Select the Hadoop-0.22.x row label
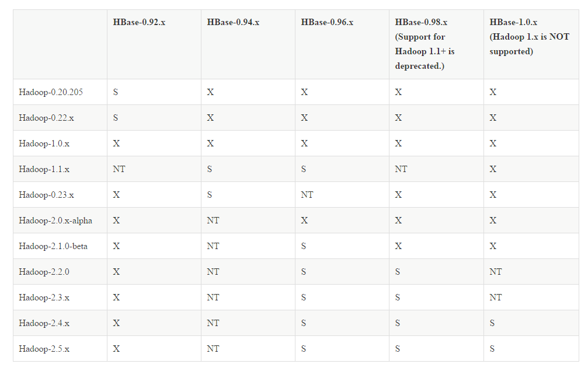The image size is (588, 371). point(46,118)
